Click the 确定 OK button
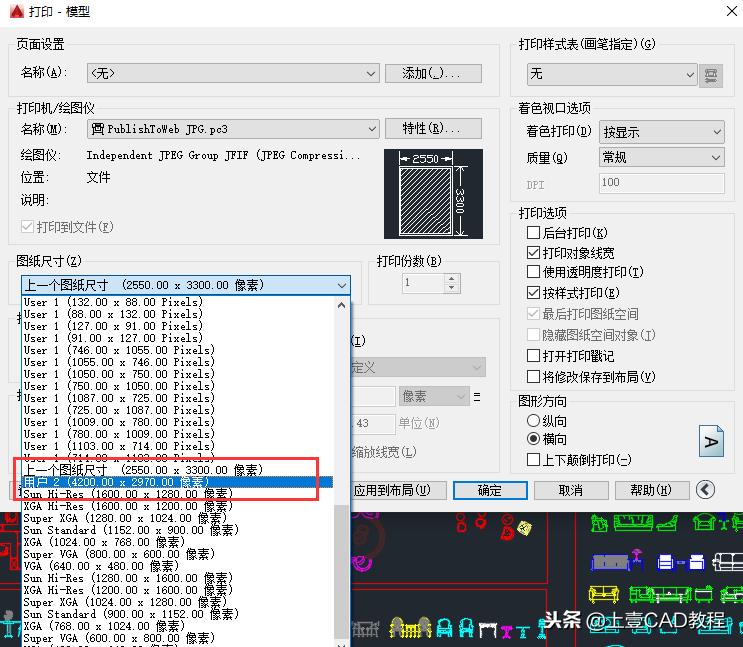743x647 pixels. tap(490, 490)
